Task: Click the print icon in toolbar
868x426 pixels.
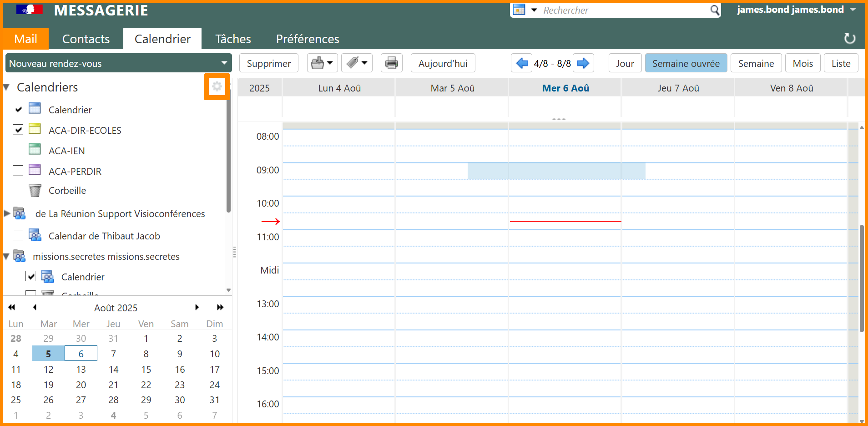Action: [x=391, y=63]
